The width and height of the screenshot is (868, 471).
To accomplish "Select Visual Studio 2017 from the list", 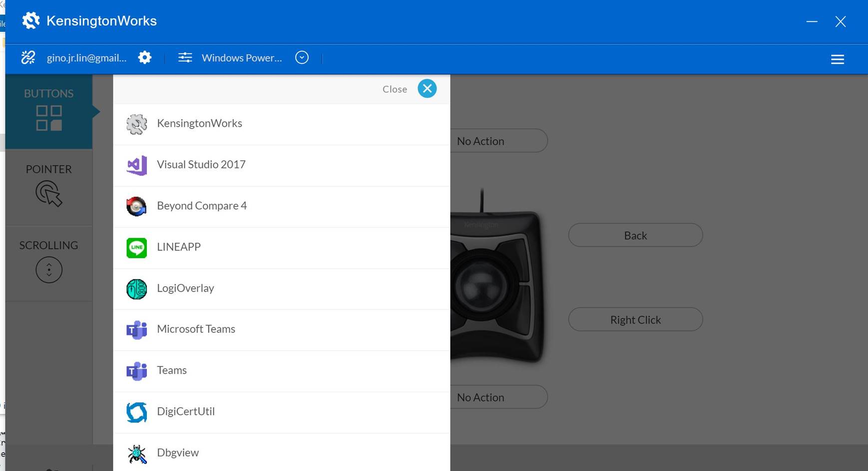I will click(x=282, y=166).
